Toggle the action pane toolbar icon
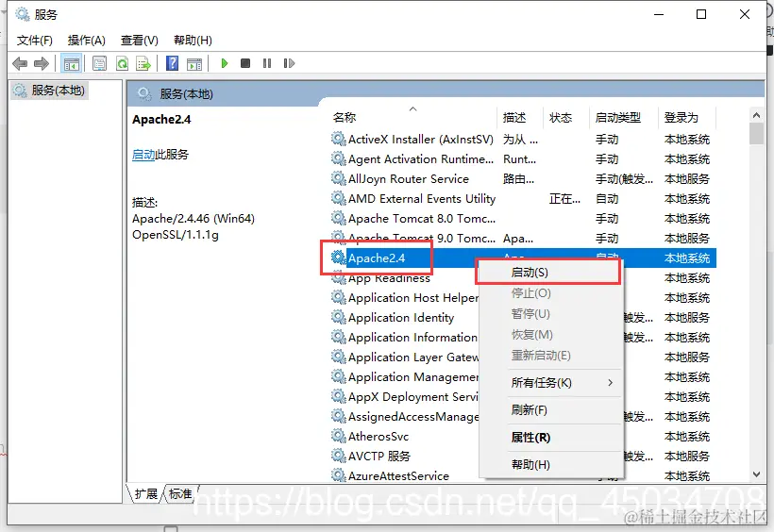This screenshot has width=774, height=532. (194, 63)
